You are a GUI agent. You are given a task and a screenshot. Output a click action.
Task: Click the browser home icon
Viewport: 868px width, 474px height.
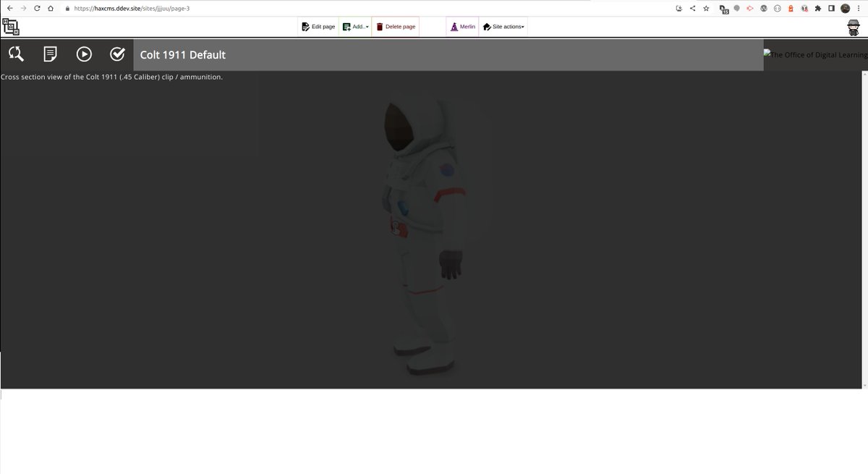[50, 9]
